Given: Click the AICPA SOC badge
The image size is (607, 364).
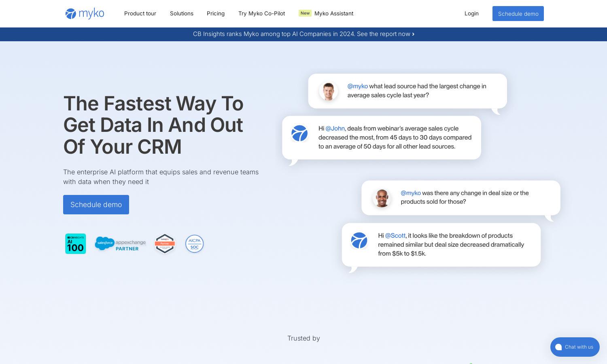Looking at the screenshot, I should (x=194, y=243).
